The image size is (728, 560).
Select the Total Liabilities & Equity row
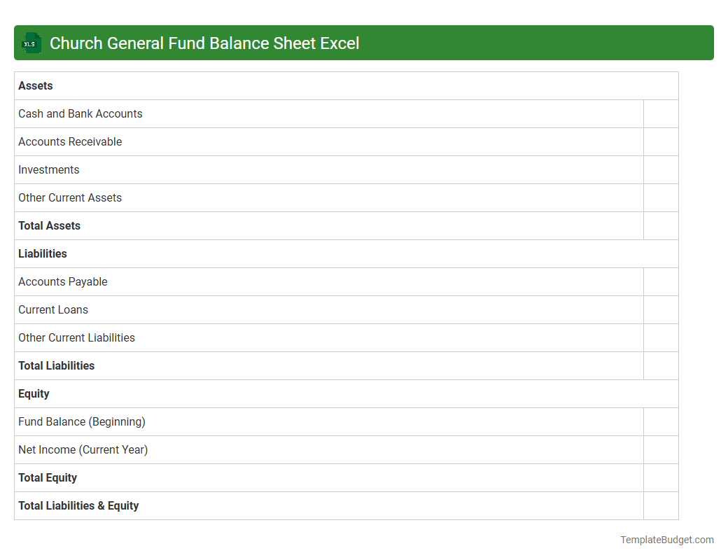point(78,505)
